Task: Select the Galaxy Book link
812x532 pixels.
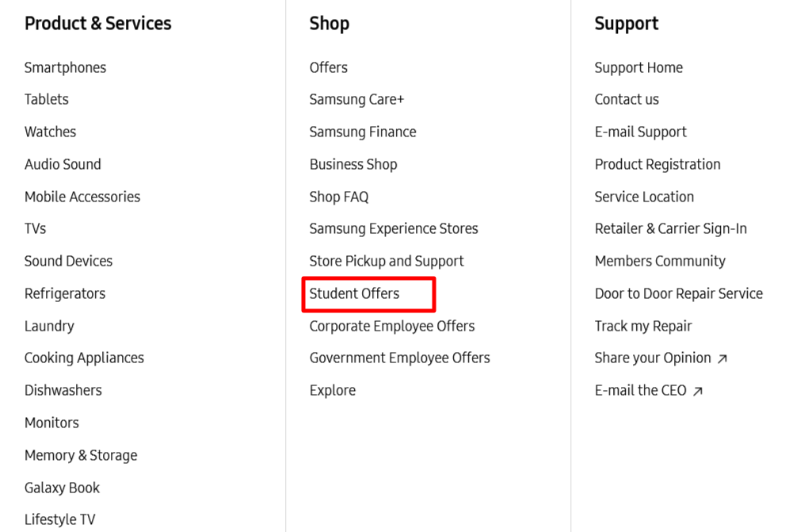Action: (x=62, y=488)
